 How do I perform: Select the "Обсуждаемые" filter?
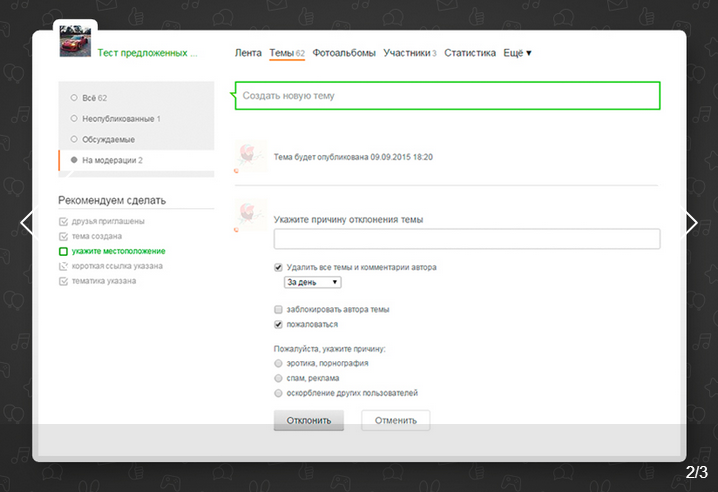pyautogui.click(x=136, y=139)
